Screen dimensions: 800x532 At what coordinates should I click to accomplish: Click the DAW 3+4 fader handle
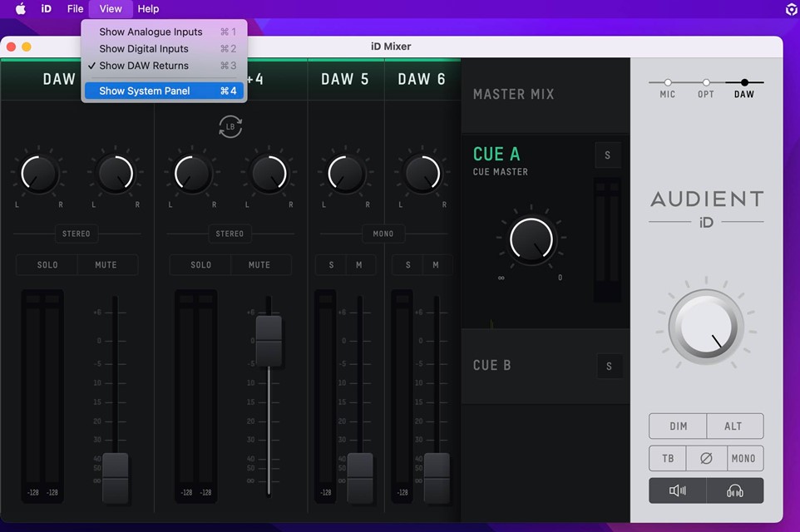[x=269, y=341]
